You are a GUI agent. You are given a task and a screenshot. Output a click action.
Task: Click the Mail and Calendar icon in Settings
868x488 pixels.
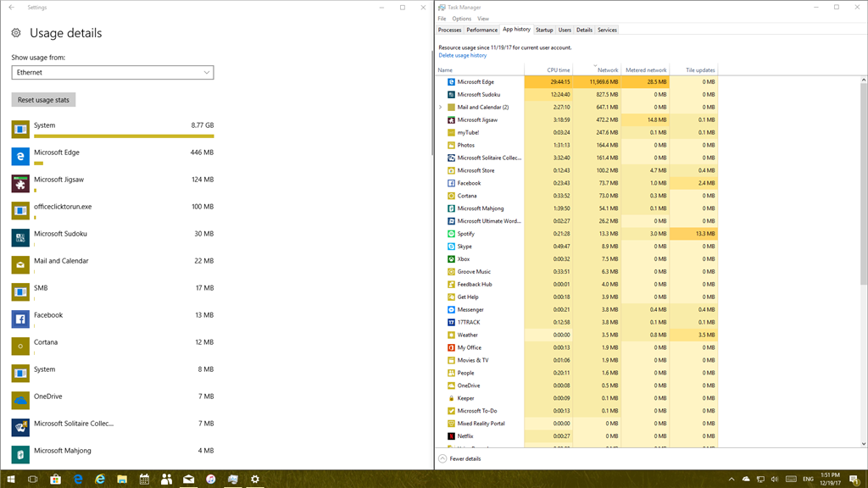coord(20,264)
